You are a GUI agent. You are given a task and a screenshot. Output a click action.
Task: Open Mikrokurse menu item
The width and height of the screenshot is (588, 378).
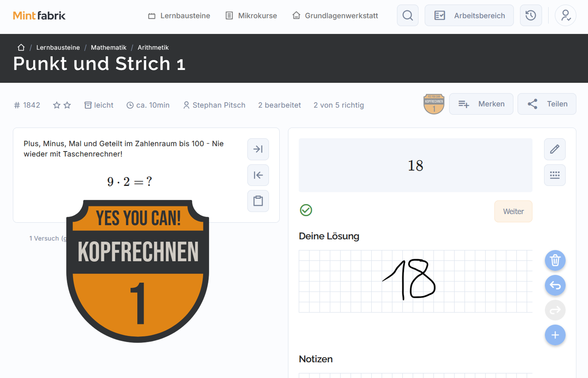click(x=251, y=16)
